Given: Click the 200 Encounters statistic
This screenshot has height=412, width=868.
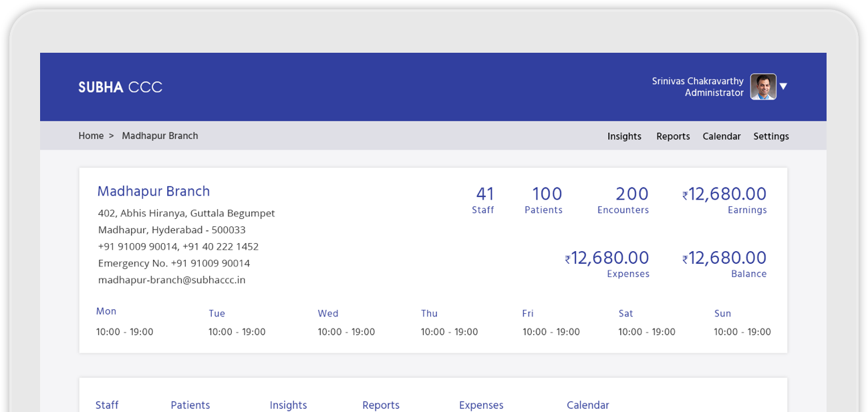Looking at the screenshot, I should coord(624,200).
